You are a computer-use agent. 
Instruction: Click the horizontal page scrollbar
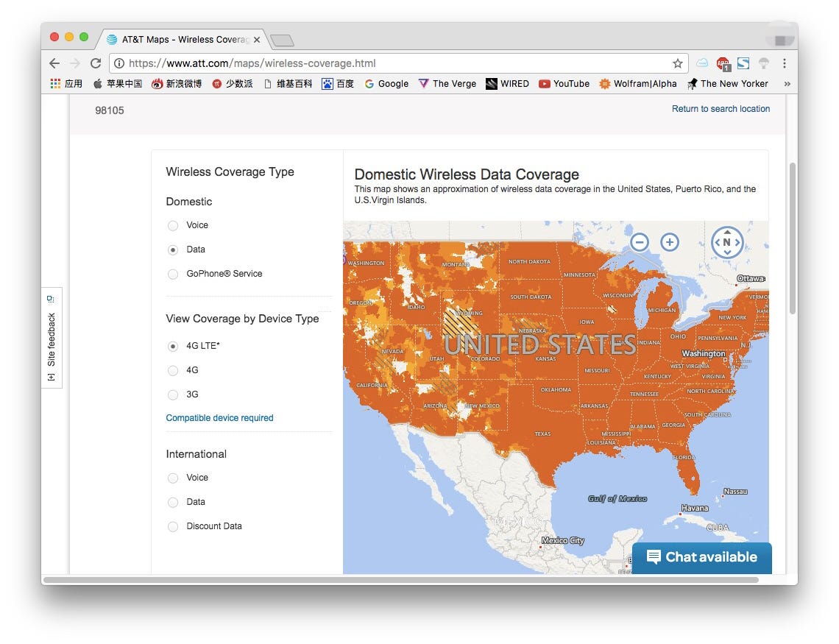point(401,580)
